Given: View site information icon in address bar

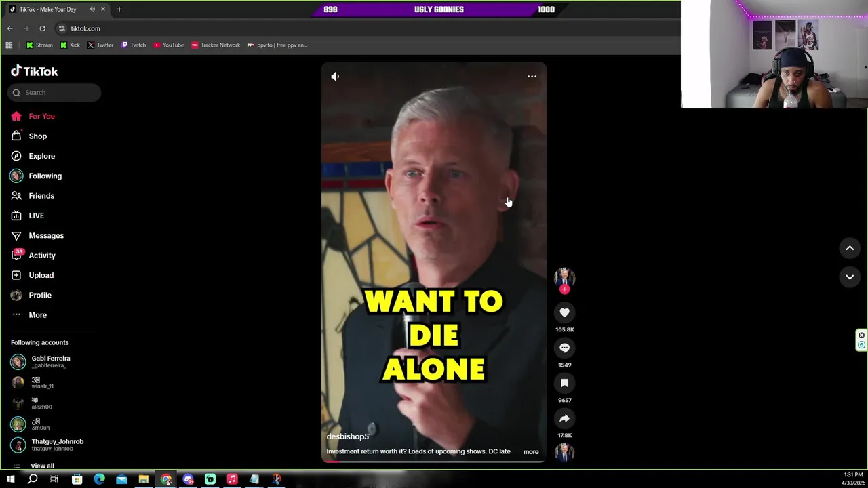Looking at the screenshot, I should point(62,28).
